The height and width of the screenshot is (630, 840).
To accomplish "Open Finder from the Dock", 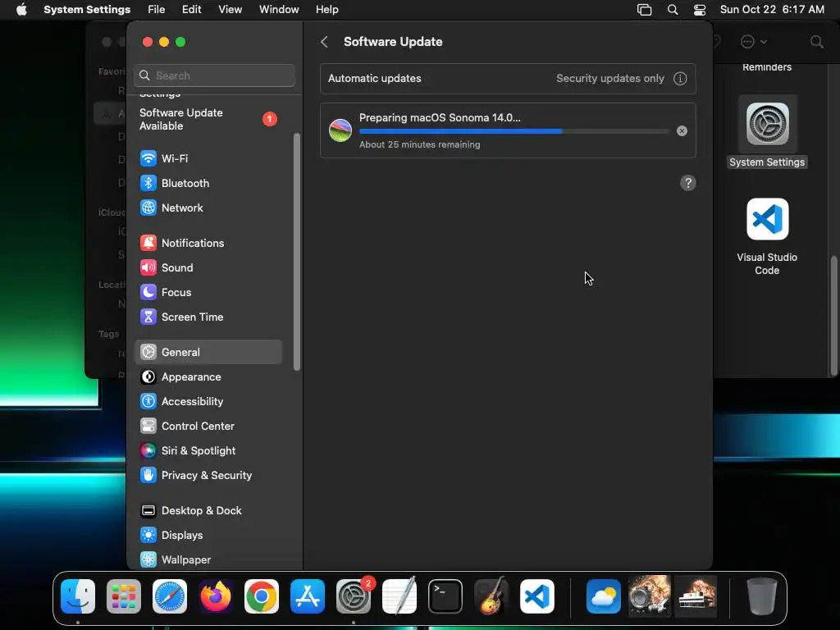I will pos(78,596).
